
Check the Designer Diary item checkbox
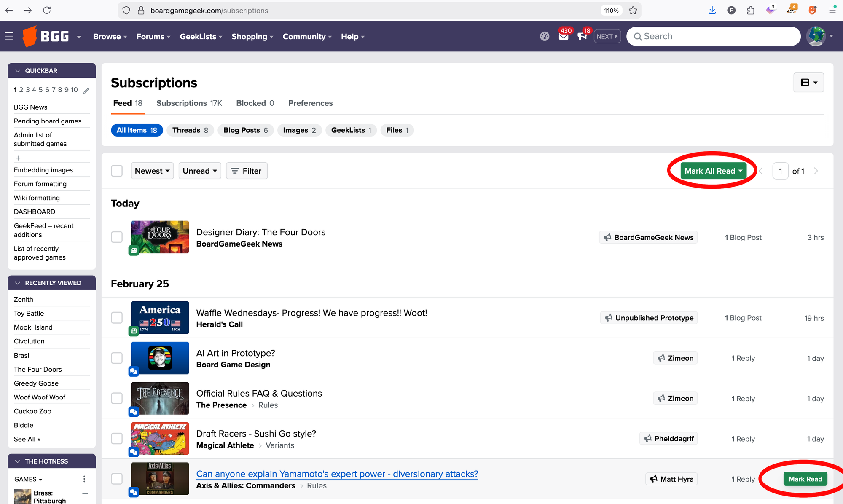tap(117, 237)
